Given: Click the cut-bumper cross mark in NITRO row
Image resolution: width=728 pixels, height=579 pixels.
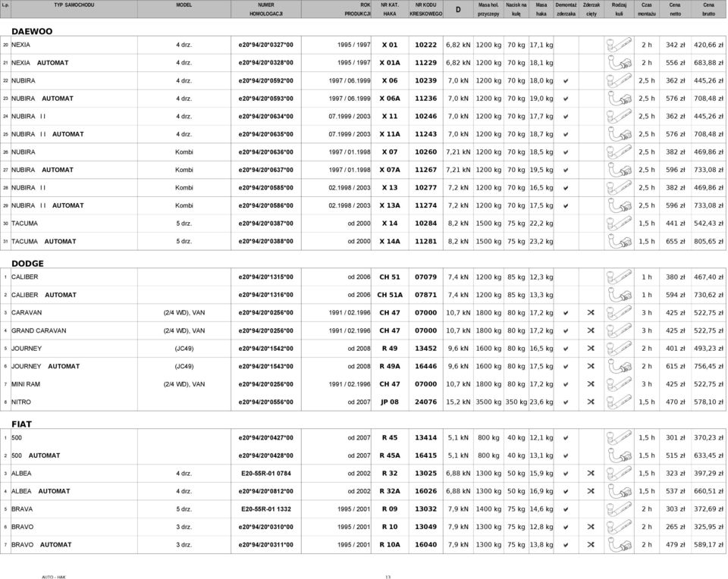Looking at the screenshot, I should click(591, 402).
